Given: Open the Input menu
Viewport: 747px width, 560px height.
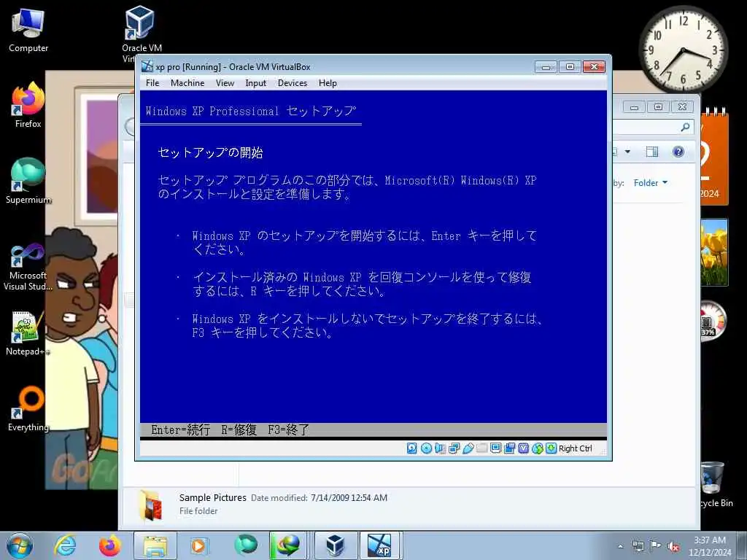Looking at the screenshot, I should 256,83.
